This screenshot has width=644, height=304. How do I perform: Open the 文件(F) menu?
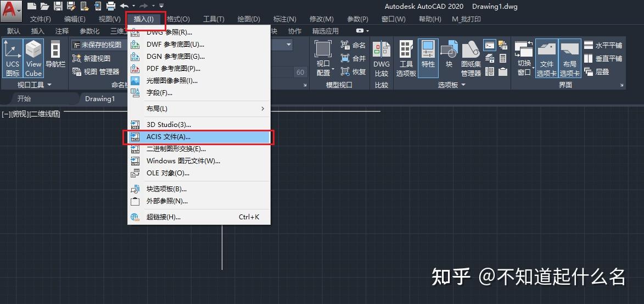coord(40,19)
